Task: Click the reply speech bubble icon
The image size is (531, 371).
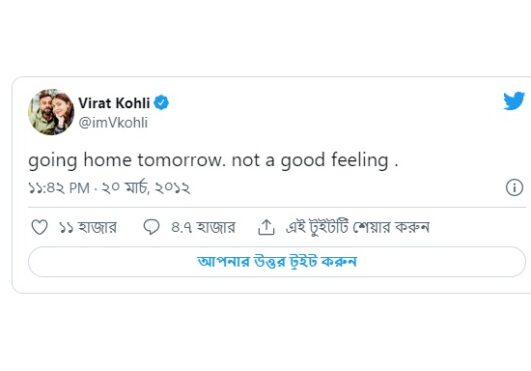Action: [x=151, y=227]
